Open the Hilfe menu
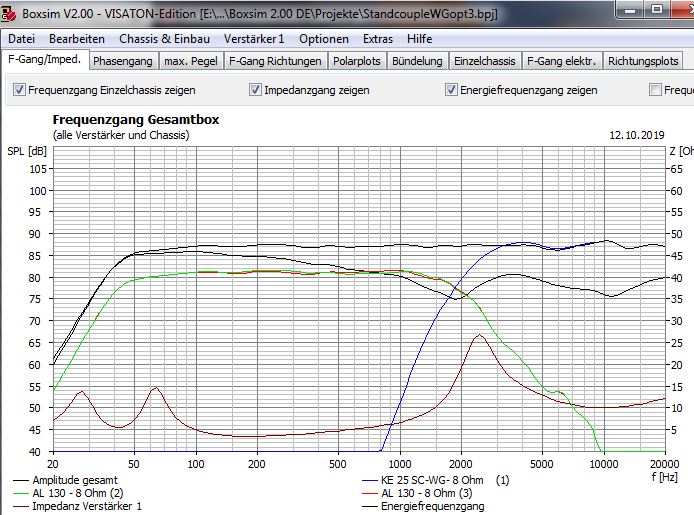Viewport: 694px width, 515px height. pyautogui.click(x=420, y=39)
